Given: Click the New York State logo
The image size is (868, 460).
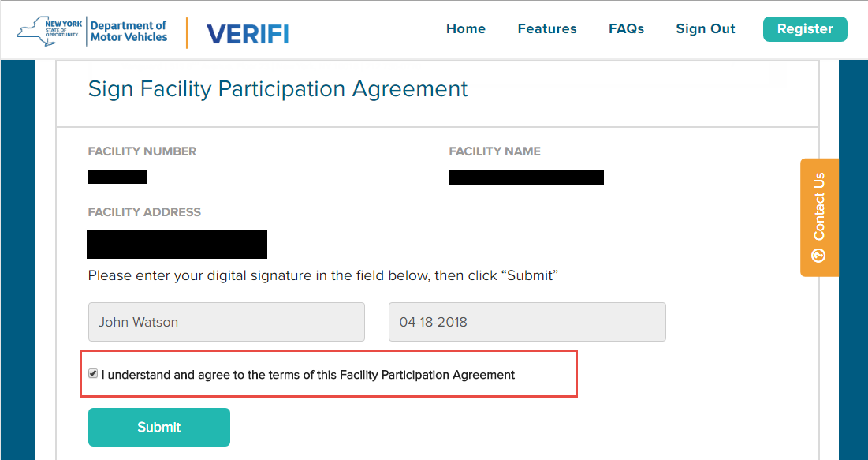Looking at the screenshot, I should tap(50, 32).
